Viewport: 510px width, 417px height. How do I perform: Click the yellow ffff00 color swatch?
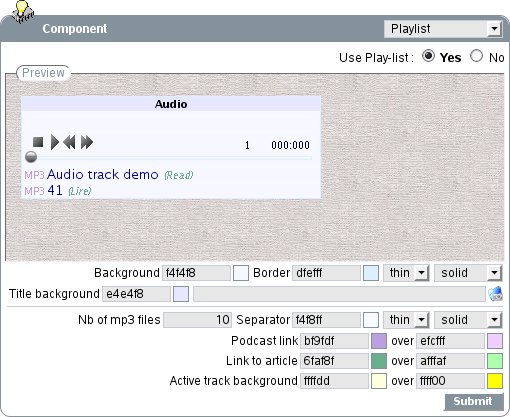495,381
